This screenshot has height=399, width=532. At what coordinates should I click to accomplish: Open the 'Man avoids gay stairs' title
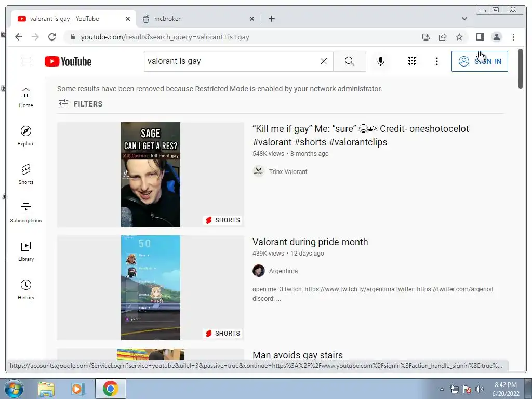click(298, 355)
